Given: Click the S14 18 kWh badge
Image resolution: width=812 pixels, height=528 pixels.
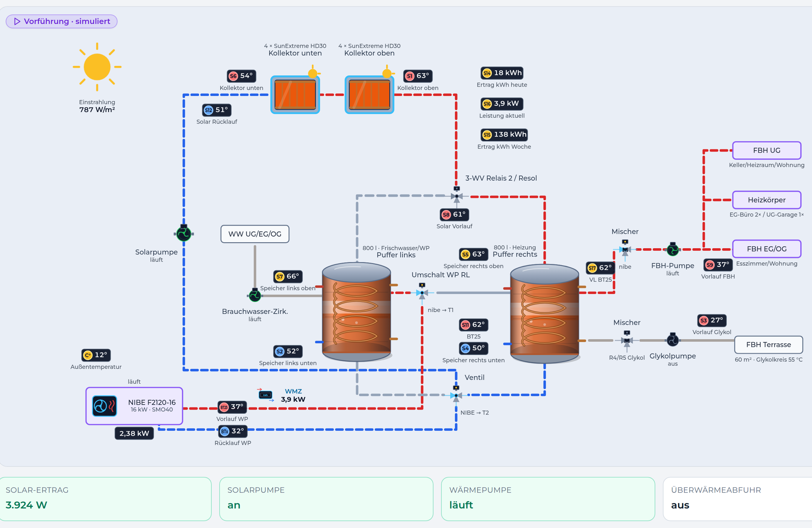Looking at the screenshot, I should (502, 73).
